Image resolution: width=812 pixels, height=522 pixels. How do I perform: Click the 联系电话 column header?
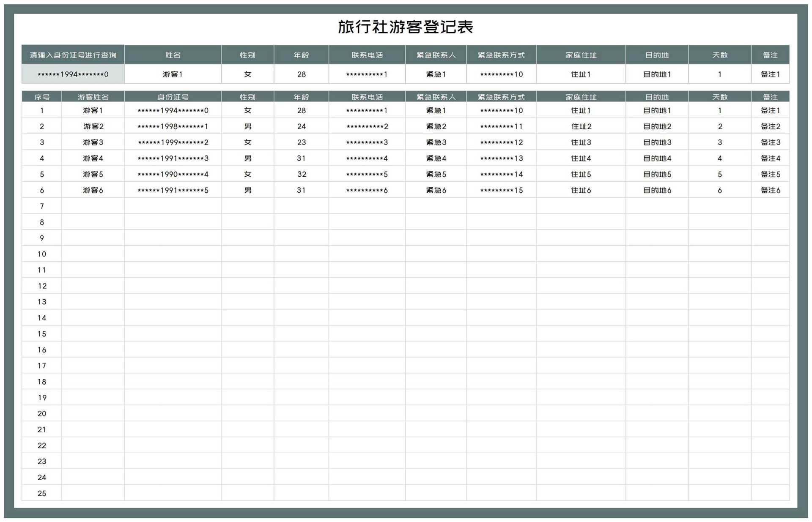click(x=367, y=55)
